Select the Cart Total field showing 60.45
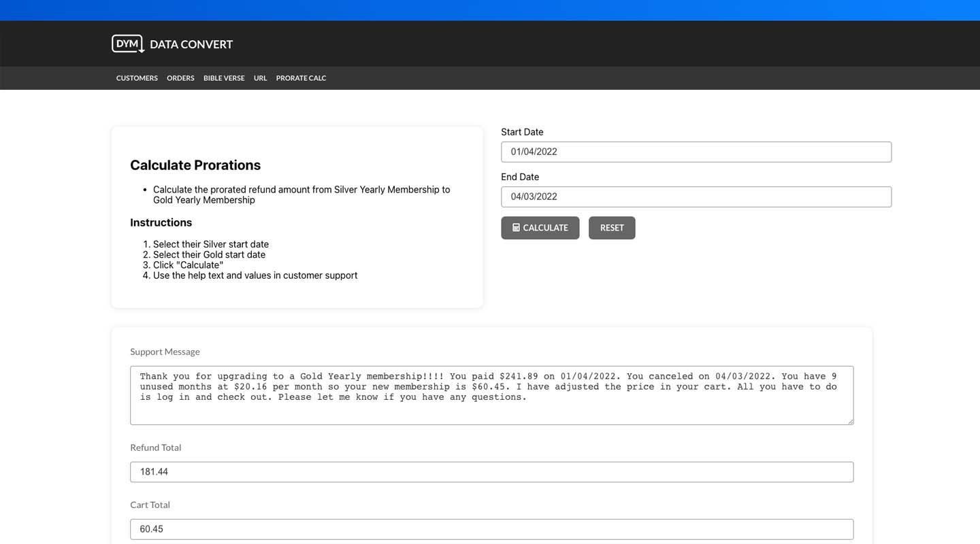 (x=491, y=528)
